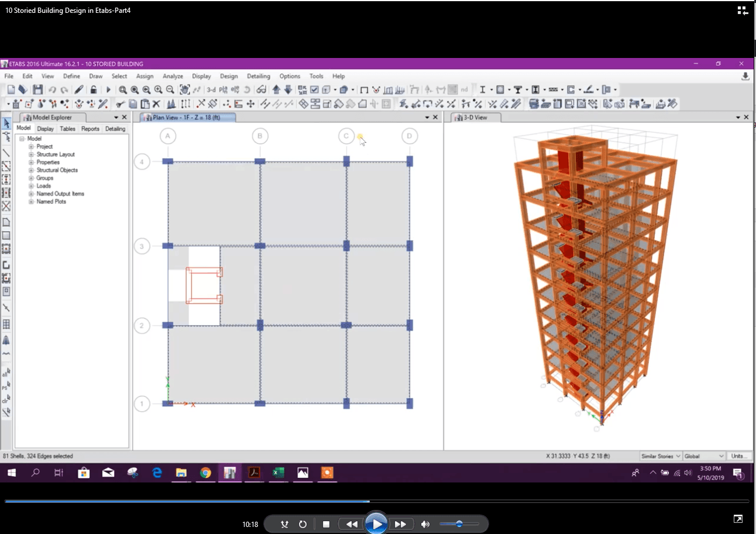Open the Assign menu
This screenshot has height=534, width=756.
tap(145, 76)
